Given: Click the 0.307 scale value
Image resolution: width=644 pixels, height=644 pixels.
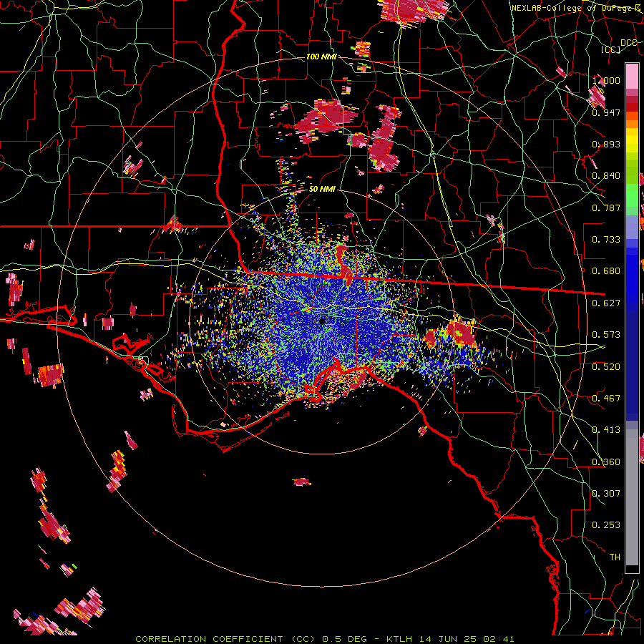Looking at the screenshot, I should 606,494.
